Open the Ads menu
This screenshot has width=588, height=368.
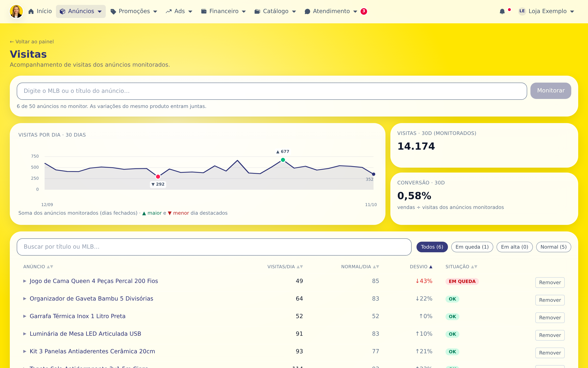(179, 11)
